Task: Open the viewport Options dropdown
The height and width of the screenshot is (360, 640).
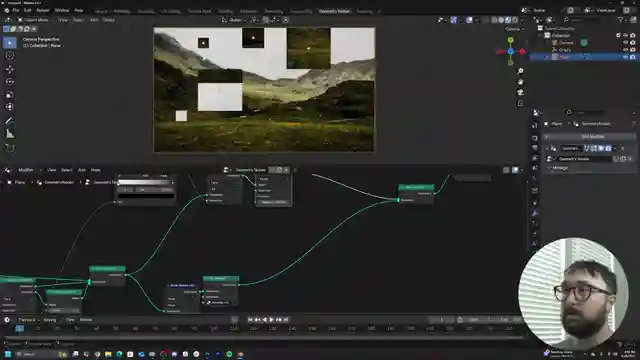Action: [513, 29]
